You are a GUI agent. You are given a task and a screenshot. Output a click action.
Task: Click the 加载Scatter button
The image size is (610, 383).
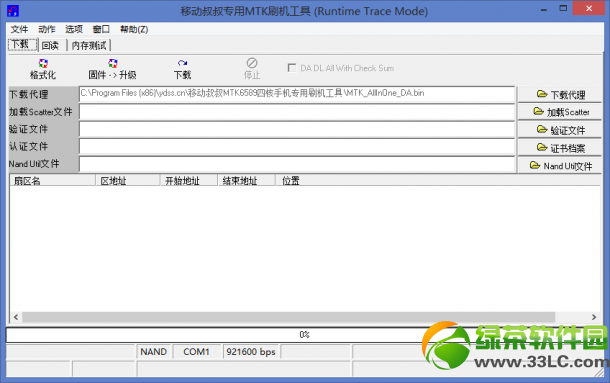coord(559,112)
